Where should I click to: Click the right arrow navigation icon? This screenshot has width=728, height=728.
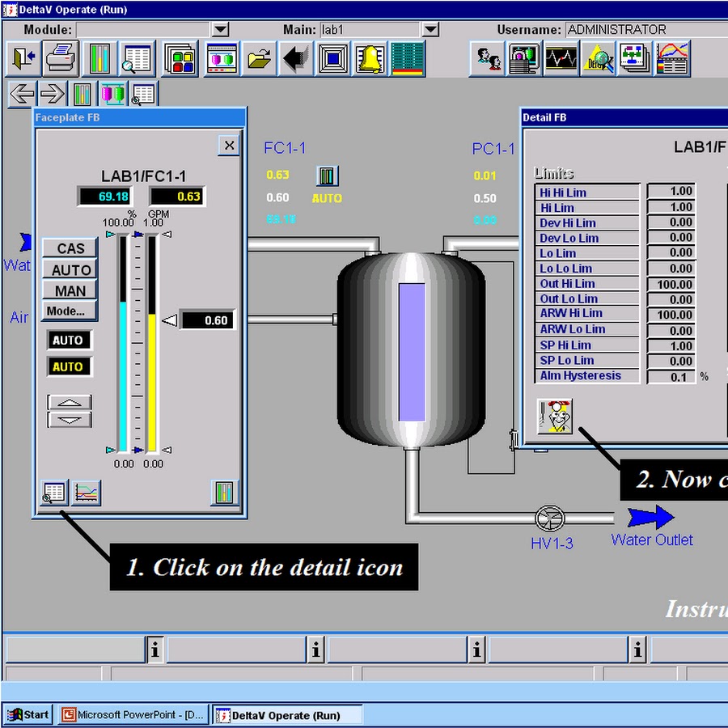[52, 94]
